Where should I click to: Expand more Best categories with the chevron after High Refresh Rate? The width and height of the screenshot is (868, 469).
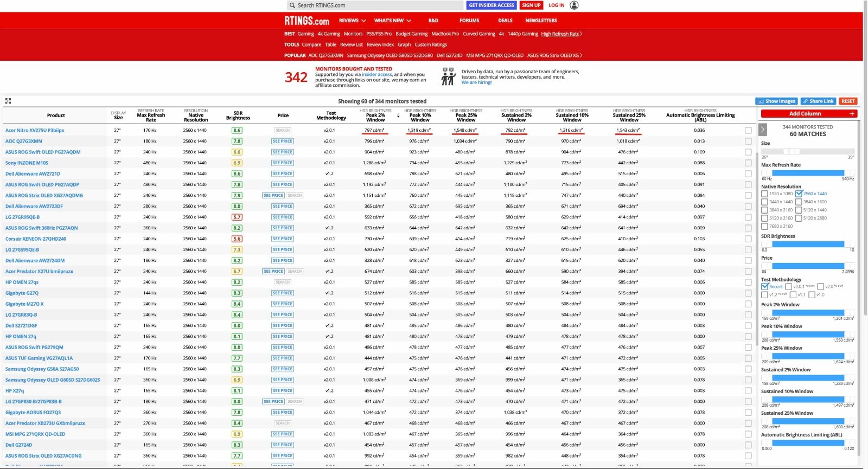point(581,34)
